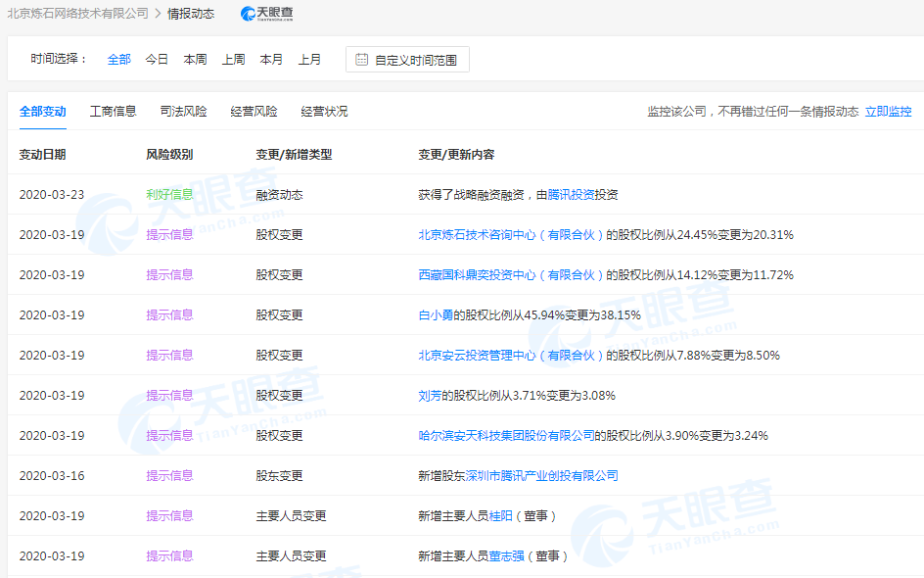Click the 变更/更新内容 column header

click(456, 155)
